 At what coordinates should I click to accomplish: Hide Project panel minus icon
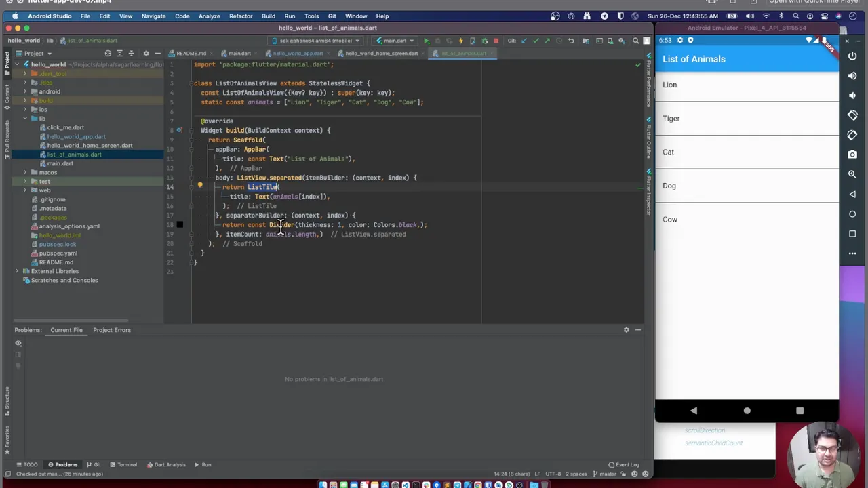158,53
